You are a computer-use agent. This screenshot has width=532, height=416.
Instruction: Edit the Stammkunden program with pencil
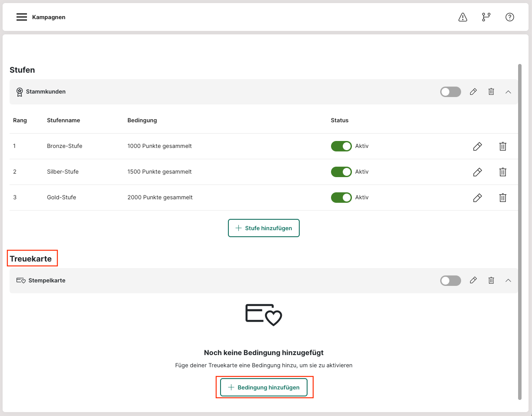click(x=473, y=92)
